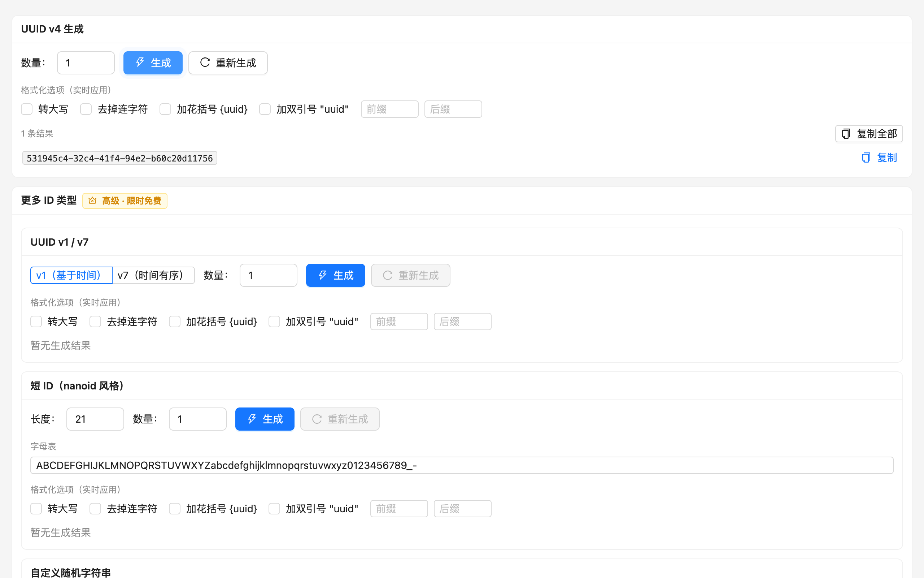Viewport: 924px width, 578px height.
Task: Toggle 加花括号 {uuid} in the nanoid options
Action: (174, 509)
